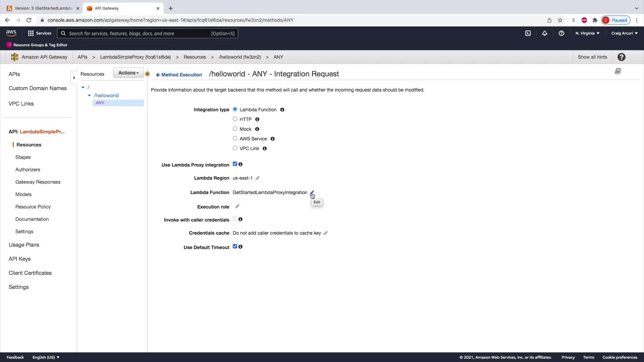644x362 pixels.
Task: Show info for HTTP integration type
Action: coord(257,119)
